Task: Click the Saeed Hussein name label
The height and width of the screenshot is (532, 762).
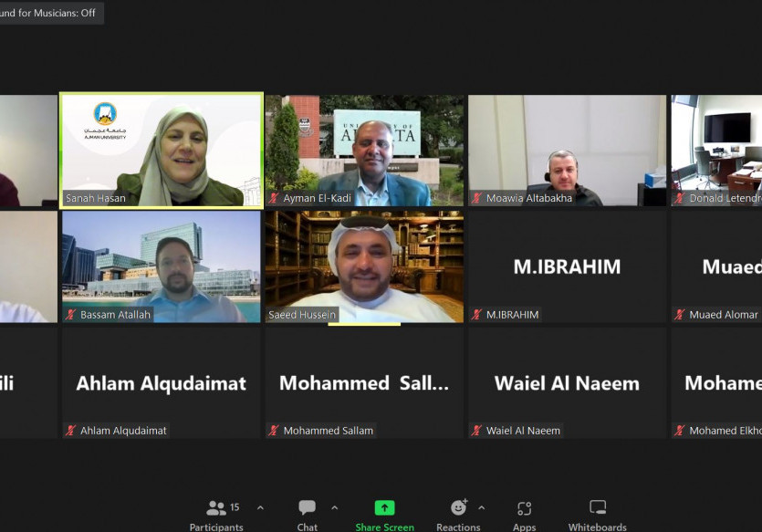Action: (x=302, y=314)
